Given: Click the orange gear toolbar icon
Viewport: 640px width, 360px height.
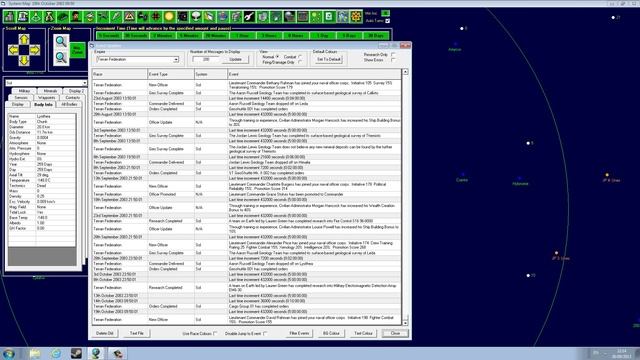Looking at the screenshot, I should 356,17.
